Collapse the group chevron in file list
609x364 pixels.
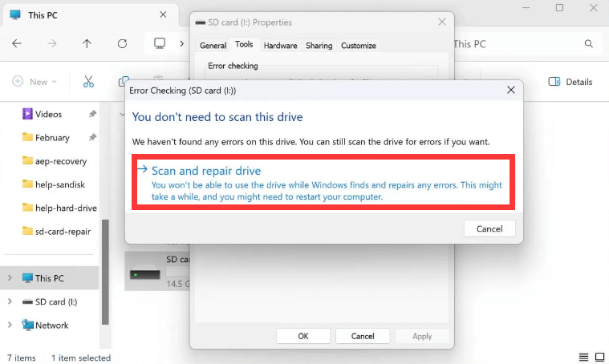point(122,114)
